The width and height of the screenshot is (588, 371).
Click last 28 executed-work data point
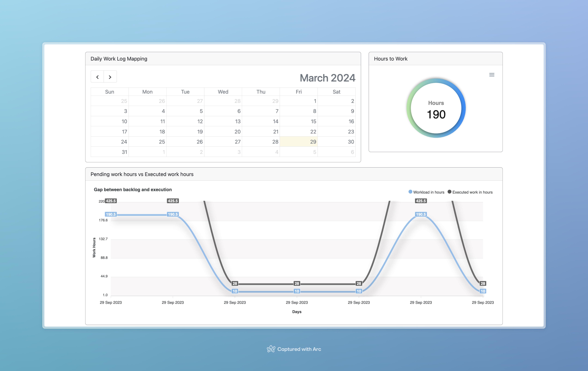click(x=482, y=283)
